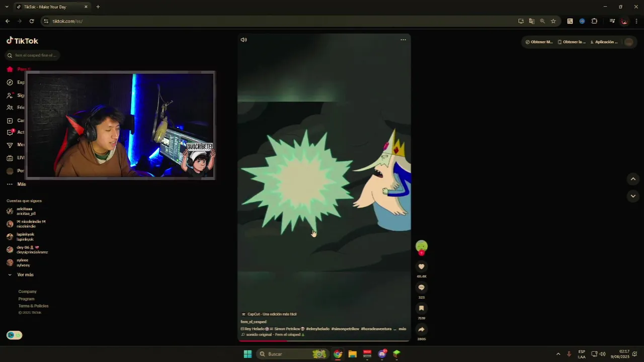Like the video with the heart icon
Viewport: 644px width, 362px height.
pyautogui.click(x=422, y=266)
